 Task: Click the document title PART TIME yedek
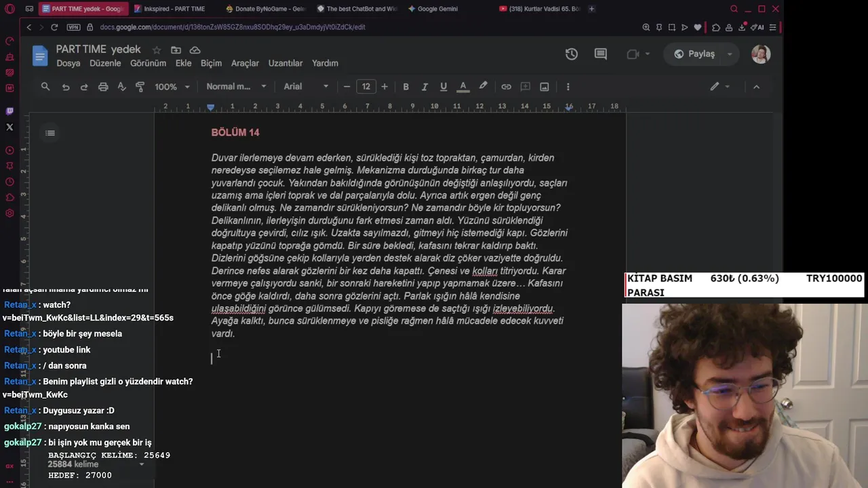click(98, 49)
